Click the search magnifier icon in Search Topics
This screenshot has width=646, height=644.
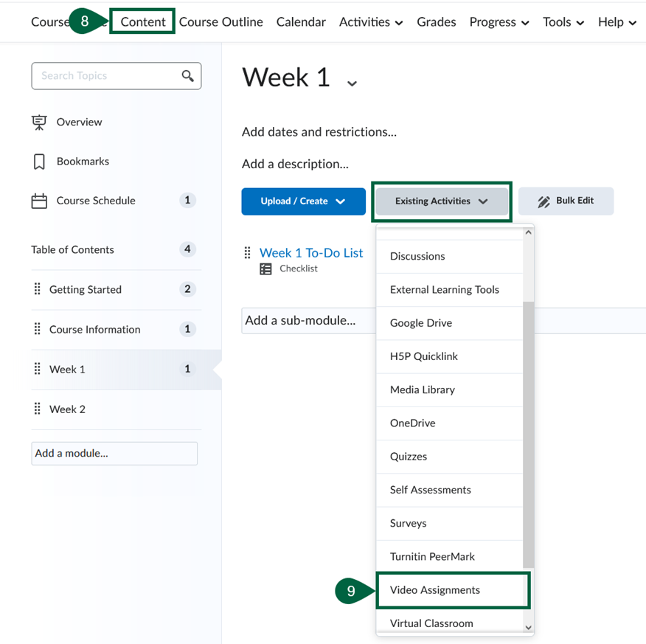pyautogui.click(x=188, y=76)
